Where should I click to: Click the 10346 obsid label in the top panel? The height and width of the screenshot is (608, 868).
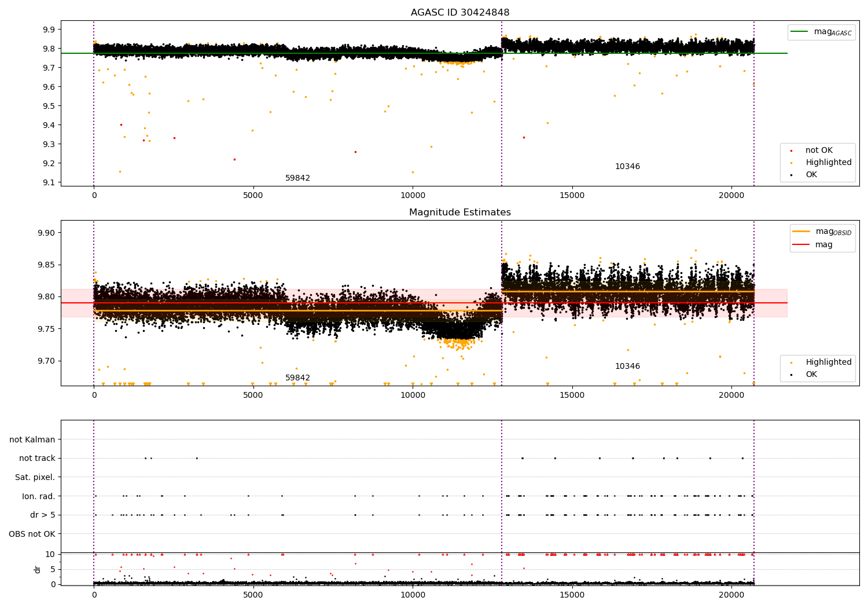(x=627, y=167)
